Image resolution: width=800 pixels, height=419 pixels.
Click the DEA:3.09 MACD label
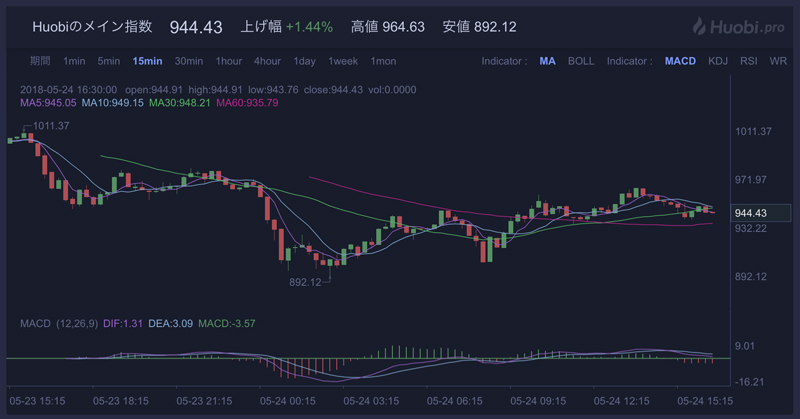[170, 324]
